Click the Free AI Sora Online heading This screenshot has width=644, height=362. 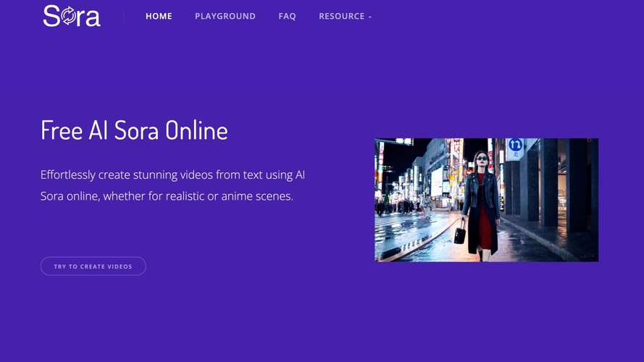[134, 130]
